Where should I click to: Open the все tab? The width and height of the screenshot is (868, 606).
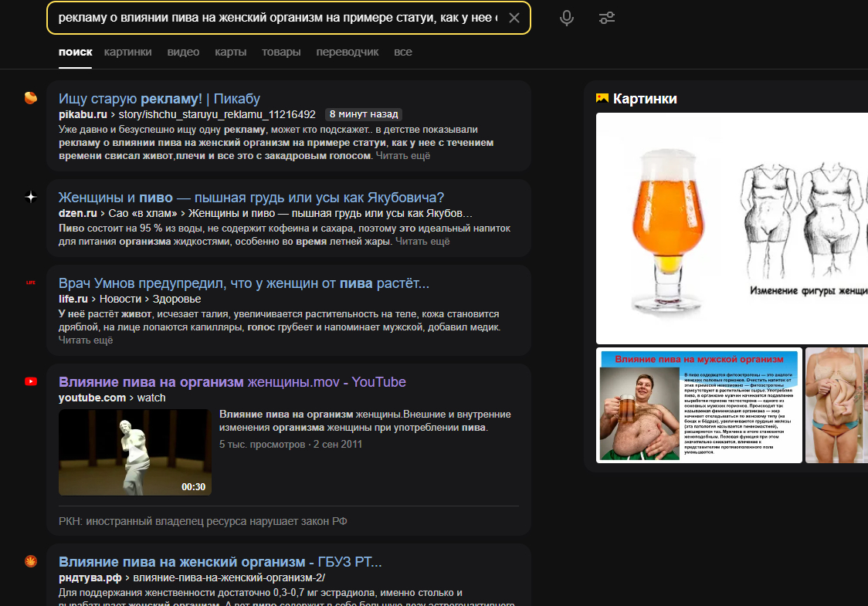[403, 52]
